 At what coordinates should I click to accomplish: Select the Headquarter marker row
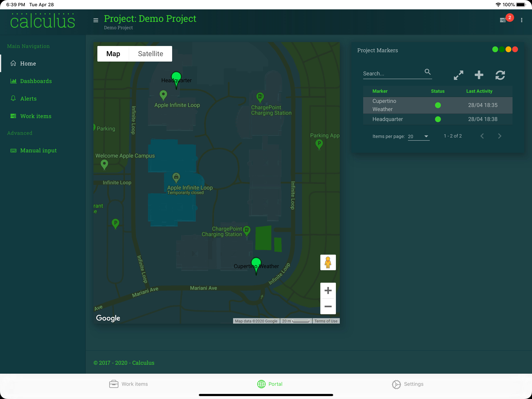[x=438, y=119]
